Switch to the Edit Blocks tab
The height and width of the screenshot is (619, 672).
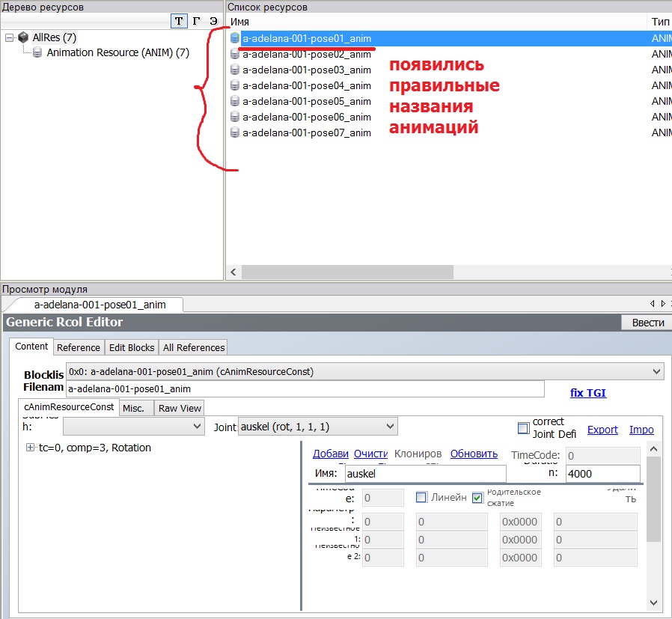[x=132, y=347]
